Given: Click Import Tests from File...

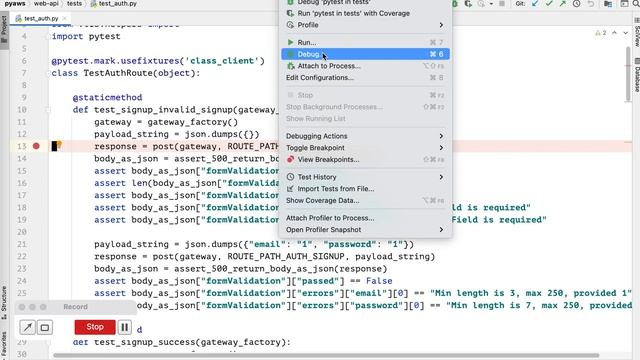Looking at the screenshot, I should (365, 189).
